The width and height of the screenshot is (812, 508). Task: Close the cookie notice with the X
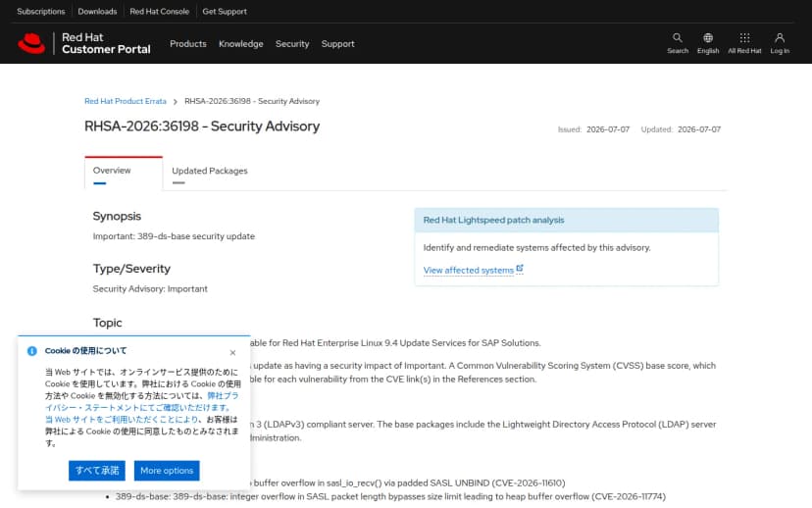click(232, 353)
